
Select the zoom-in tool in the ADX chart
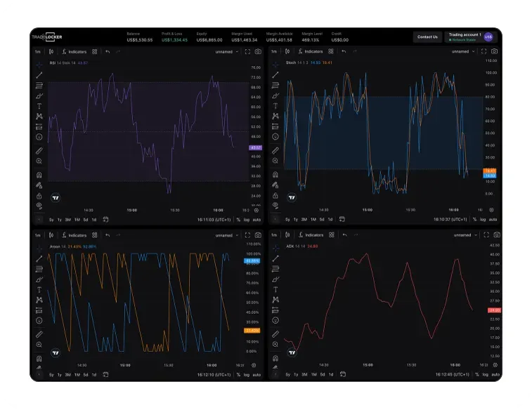tap(275, 345)
